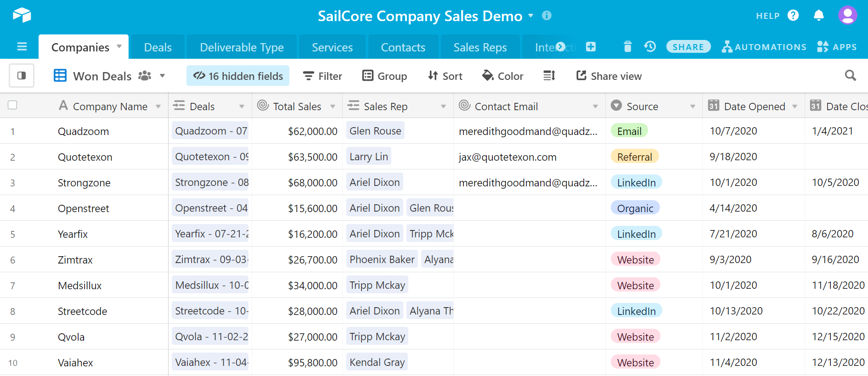Viewport: 868px width, 376px height.
Task: Add a new table with plus icon
Action: click(591, 47)
